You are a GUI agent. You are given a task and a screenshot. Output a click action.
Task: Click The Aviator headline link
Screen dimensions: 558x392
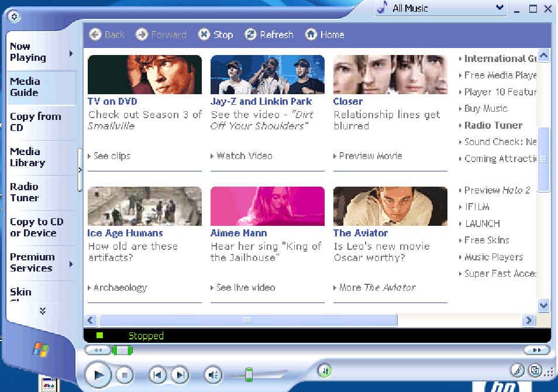click(x=360, y=233)
